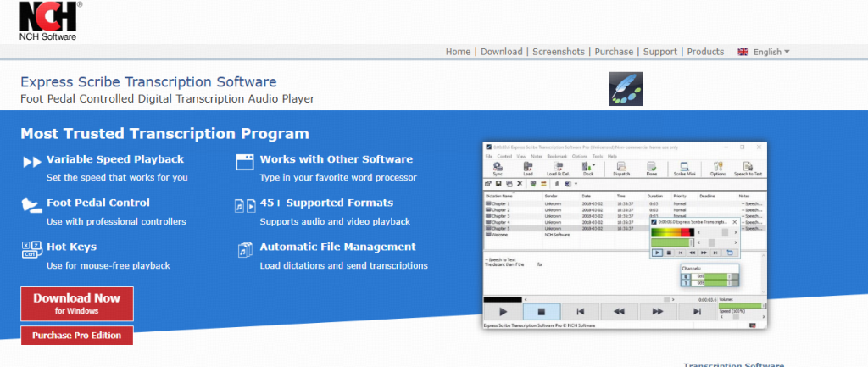Open the Download page link

click(x=501, y=52)
